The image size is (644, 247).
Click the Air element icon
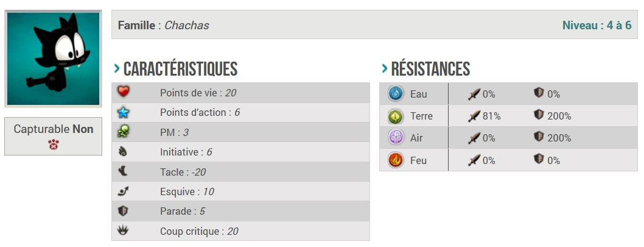[396, 138]
